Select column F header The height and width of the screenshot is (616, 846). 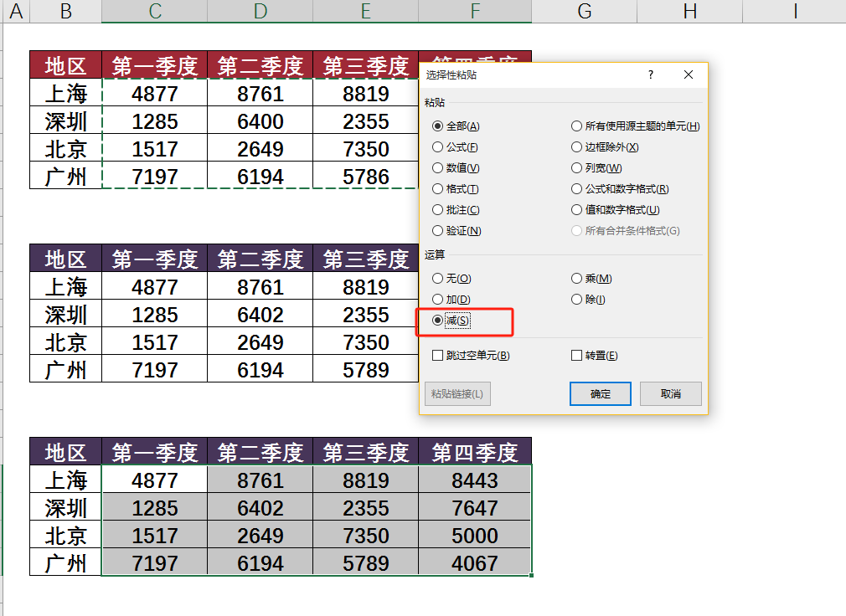tap(475, 11)
